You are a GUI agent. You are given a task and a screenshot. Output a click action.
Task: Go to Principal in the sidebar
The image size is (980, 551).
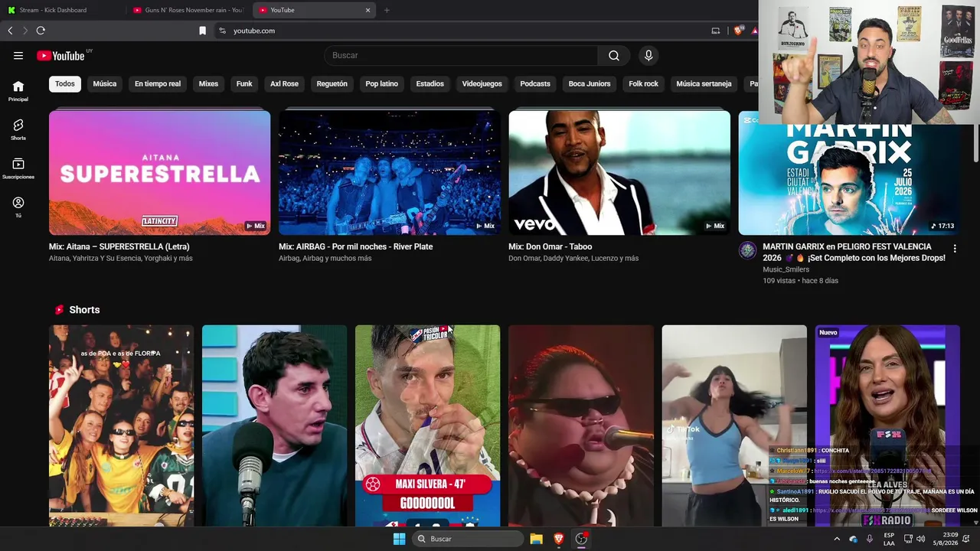point(18,91)
